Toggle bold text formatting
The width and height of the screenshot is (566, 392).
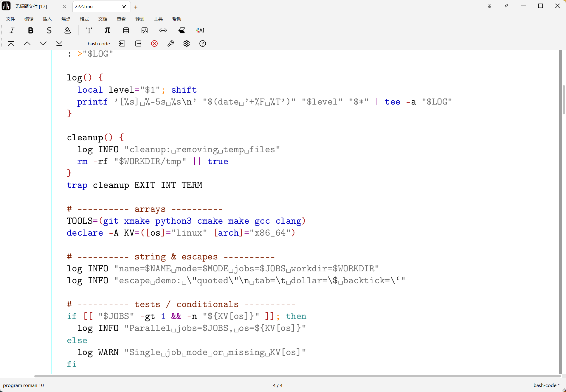tap(30, 30)
